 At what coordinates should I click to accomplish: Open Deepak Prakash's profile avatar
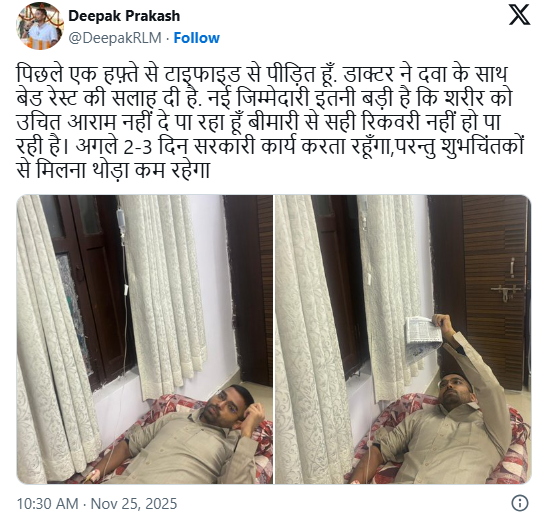[40, 26]
